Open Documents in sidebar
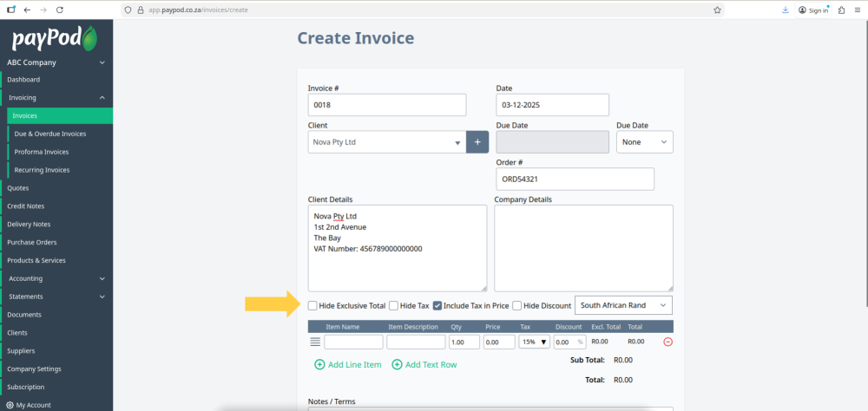 (56, 314)
